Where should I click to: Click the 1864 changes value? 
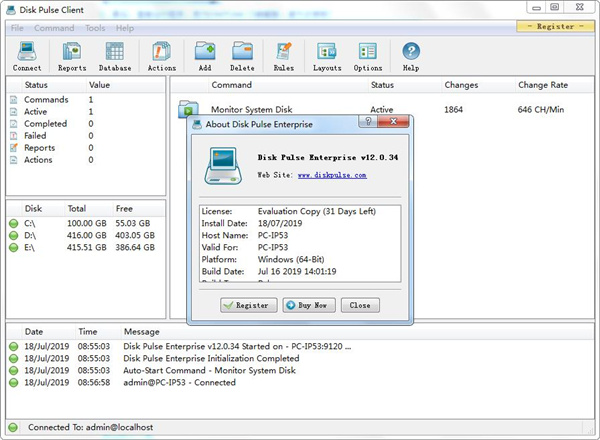[x=453, y=109]
